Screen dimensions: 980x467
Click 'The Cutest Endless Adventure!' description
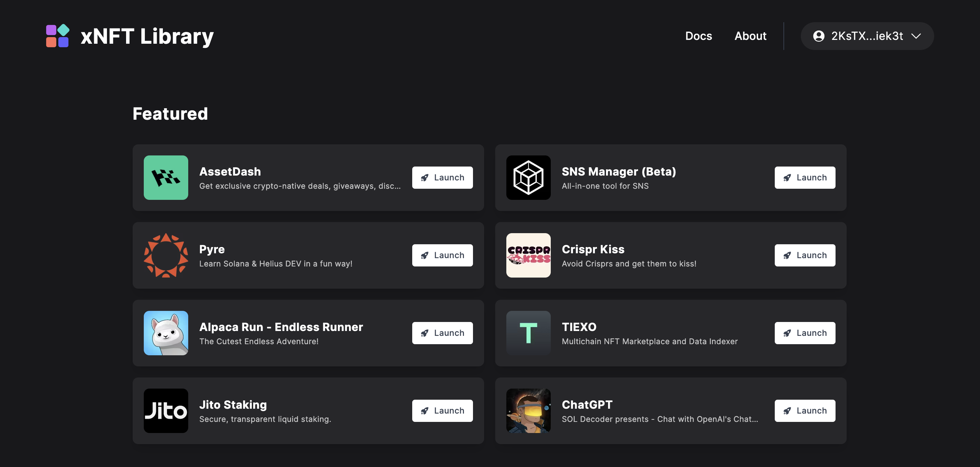point(259,341)
